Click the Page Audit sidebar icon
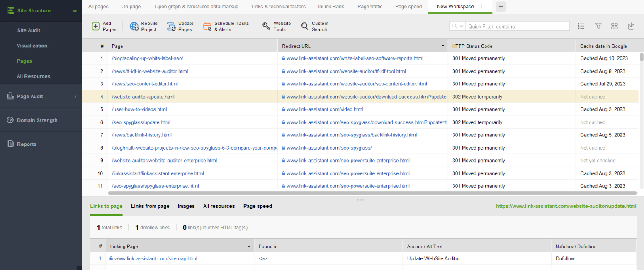Image resolution: width=644 pixels, height=270 pixels. tap(10, 96)
